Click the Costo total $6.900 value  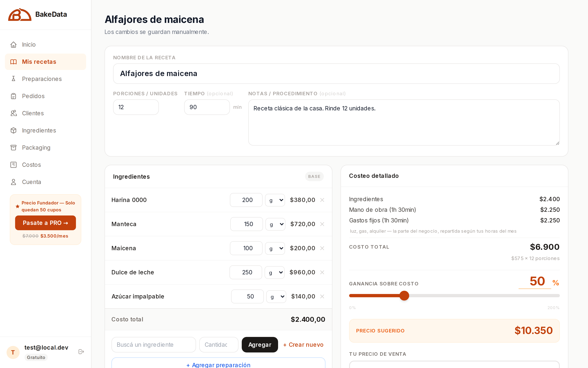tap(545, 247)
